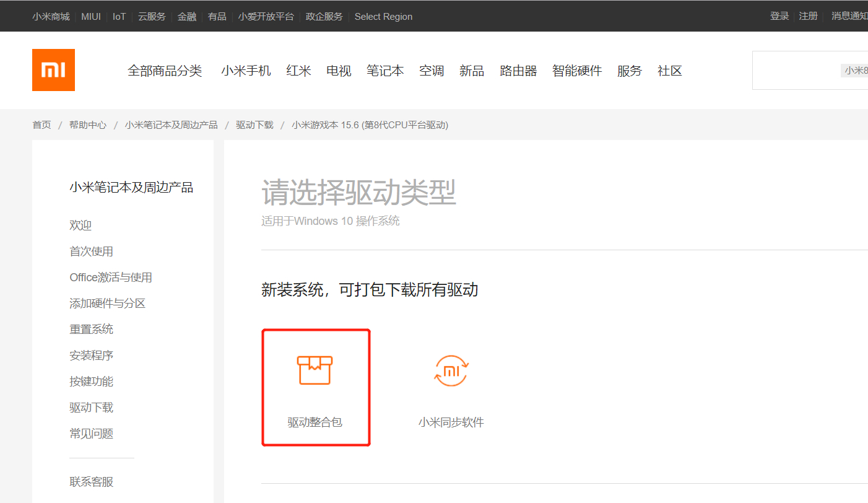This screenshot has height=503, width=868.
Task: Select 路由器 in the main navigation
Action: tap(518, 71)
